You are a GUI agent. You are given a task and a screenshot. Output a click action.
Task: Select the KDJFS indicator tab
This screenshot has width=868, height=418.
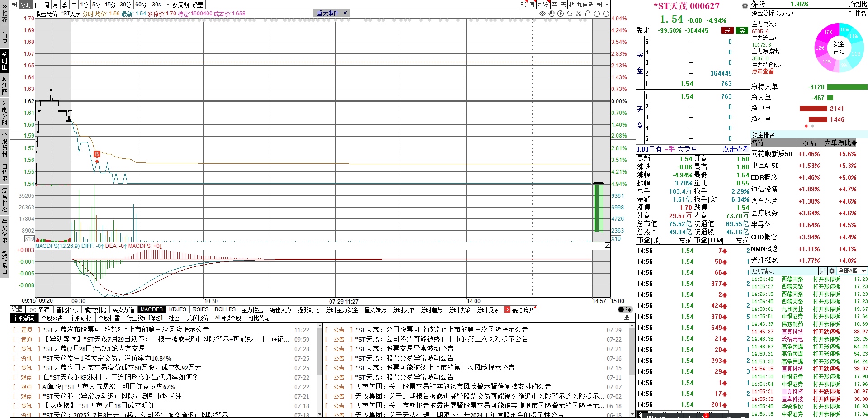178,309
